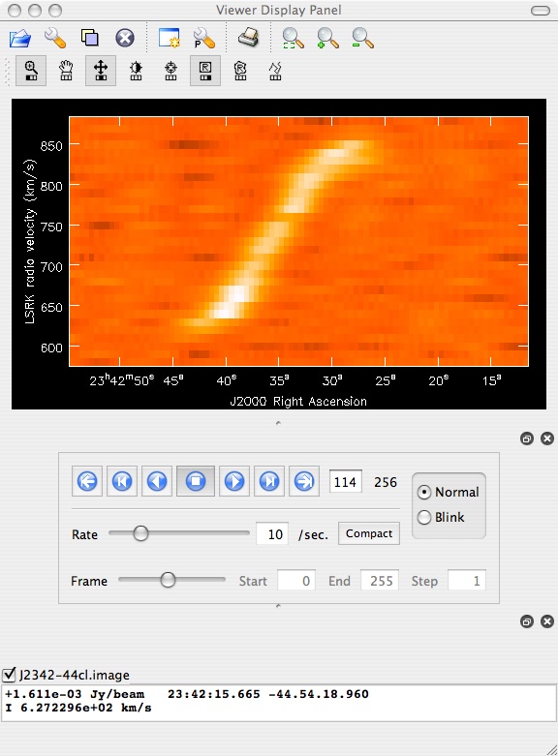Click the +1.611e-03 Jy/beam value

75,694
